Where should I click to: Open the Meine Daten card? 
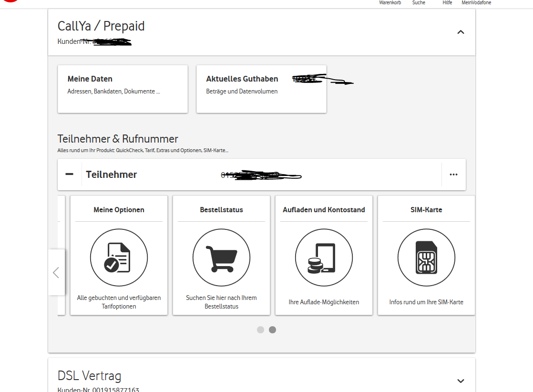pos(123,89)
